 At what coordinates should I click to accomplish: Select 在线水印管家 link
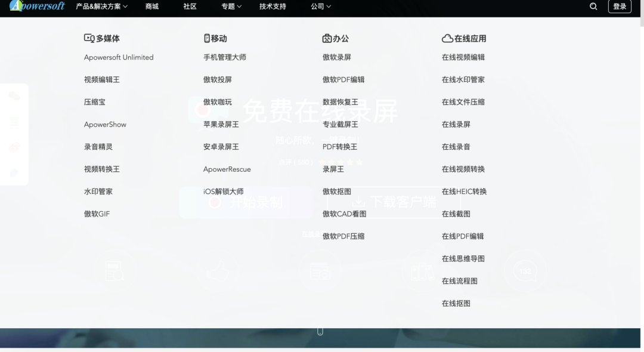[x=463, y=79]
